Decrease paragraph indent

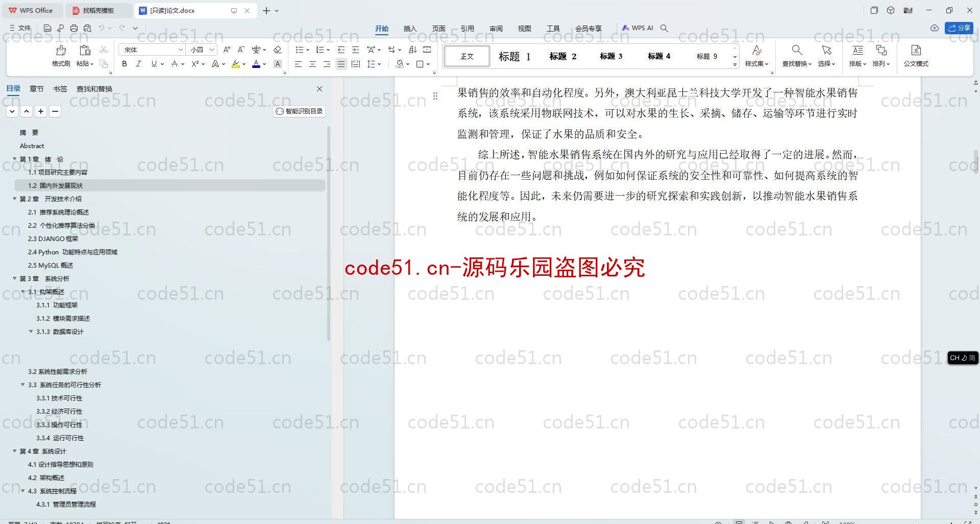pyautogui.click(x=341, y=50)
